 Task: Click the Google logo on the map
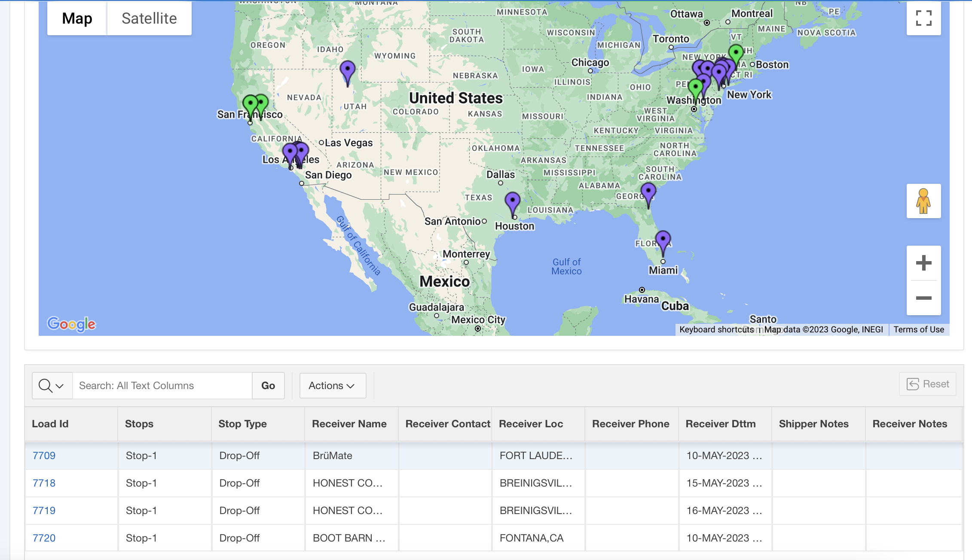tap(71, 323)
